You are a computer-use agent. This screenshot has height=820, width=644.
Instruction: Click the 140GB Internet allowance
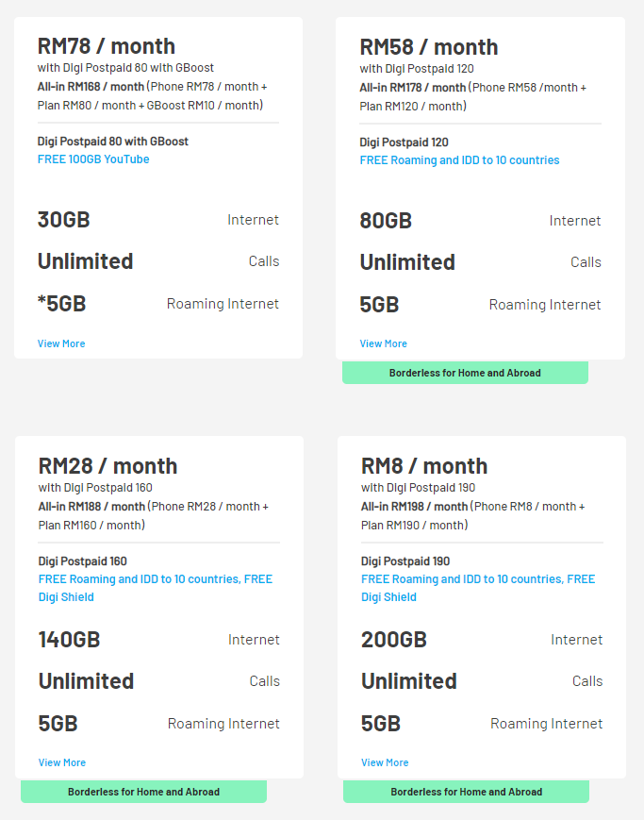[x=69, y=640]
